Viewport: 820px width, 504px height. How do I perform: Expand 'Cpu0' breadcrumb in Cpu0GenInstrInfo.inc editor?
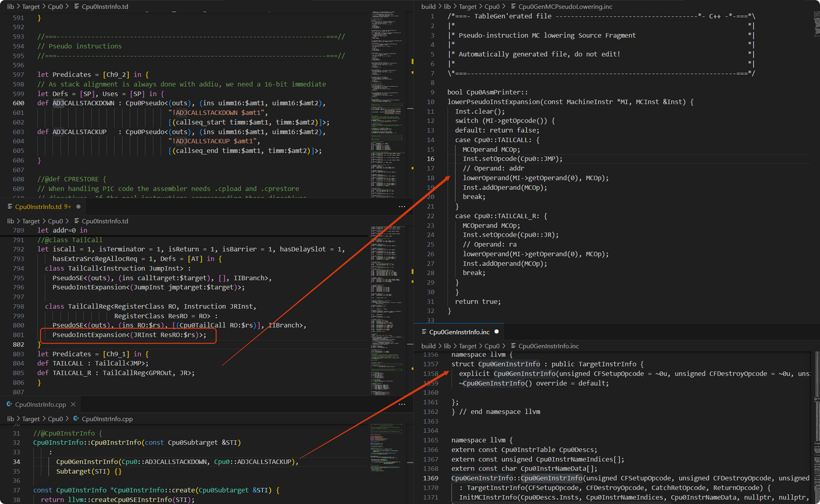click(x=492, y=346)
